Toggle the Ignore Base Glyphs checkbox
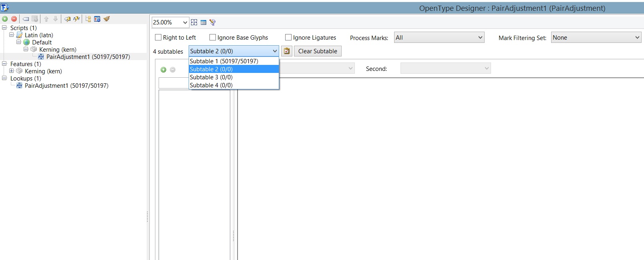This screenshot has width=644, height=260. (213, 37)
